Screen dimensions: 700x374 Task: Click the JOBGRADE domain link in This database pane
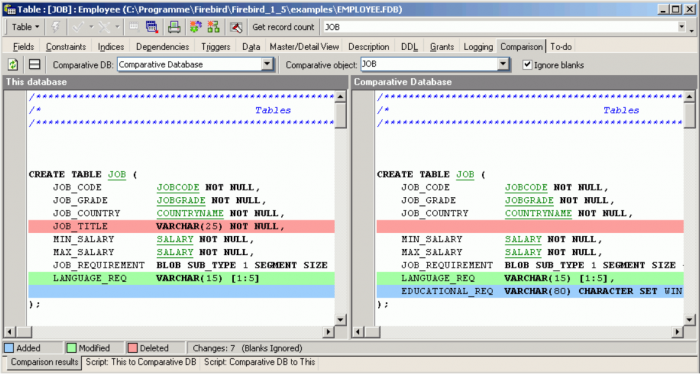(181, 200)
